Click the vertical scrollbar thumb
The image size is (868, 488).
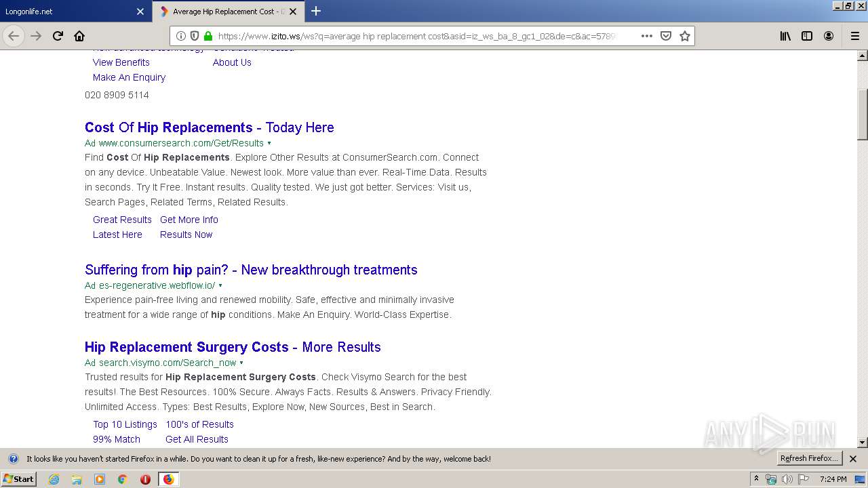click(863, 113)
